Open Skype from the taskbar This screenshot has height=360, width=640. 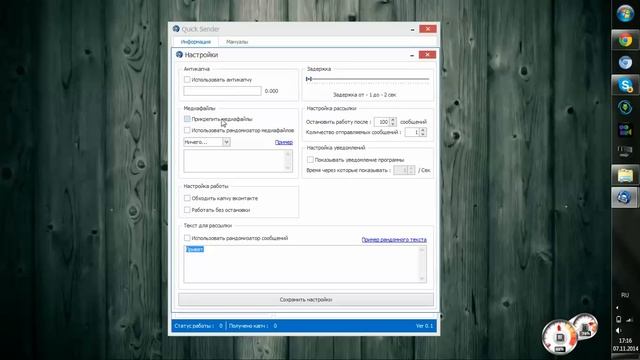click(x=625, y=85)
